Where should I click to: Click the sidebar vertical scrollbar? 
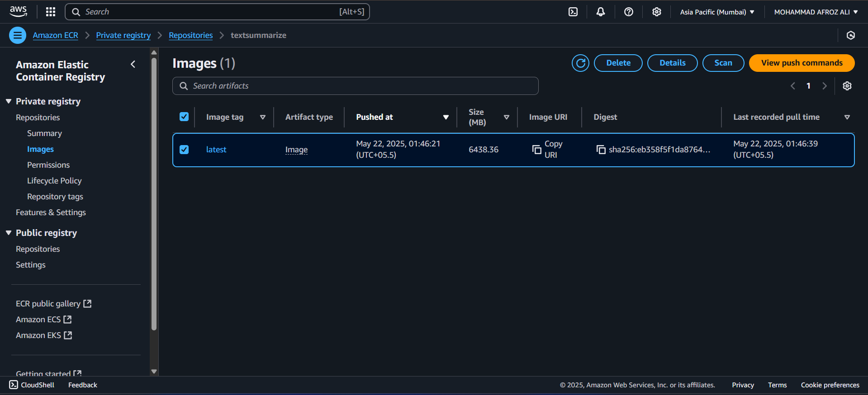coord(154,194)
